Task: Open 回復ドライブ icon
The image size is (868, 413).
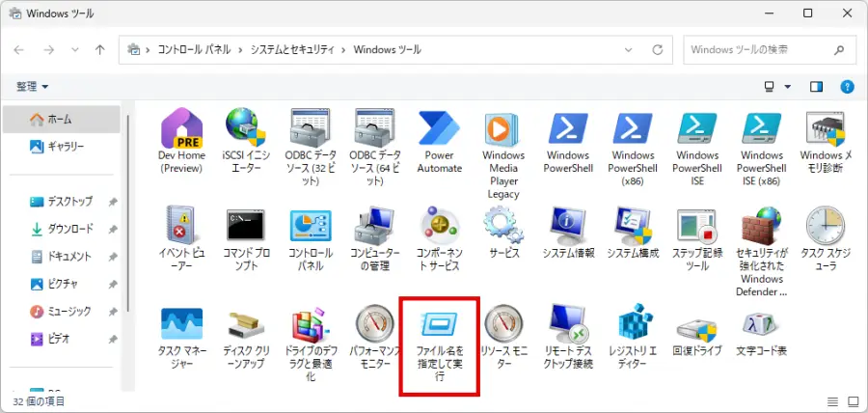Action: tap(697, 329)
